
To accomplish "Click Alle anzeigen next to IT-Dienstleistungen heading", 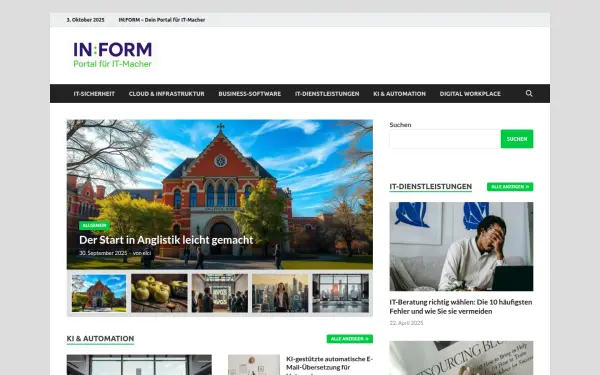I will coord(510,187).
